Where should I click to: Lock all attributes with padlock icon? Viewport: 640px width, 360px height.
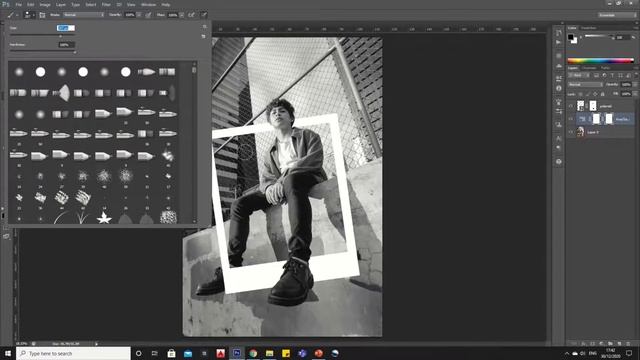point(602,94)
